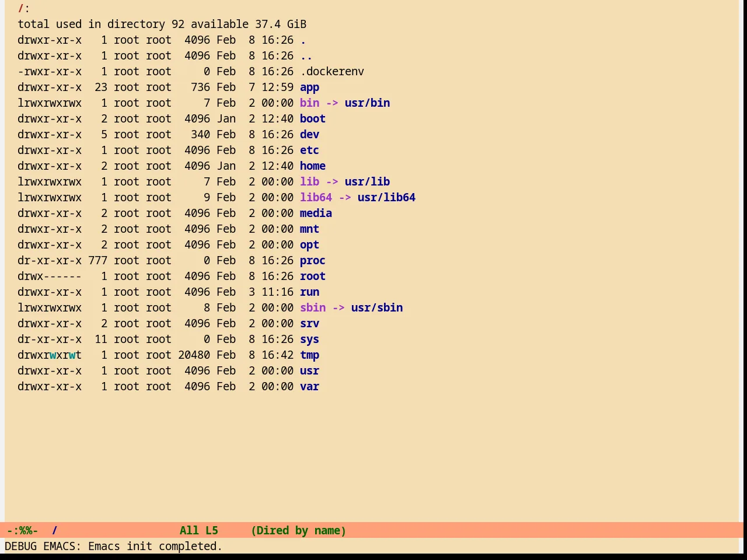This screenshot has height=560, width=747.
Task: Click permissions 'drwx------' of root row
Action: tap(50, 276)
